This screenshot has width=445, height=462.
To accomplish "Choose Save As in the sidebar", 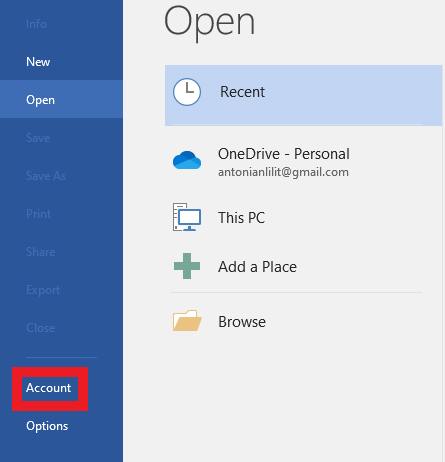I will [46, 176].
